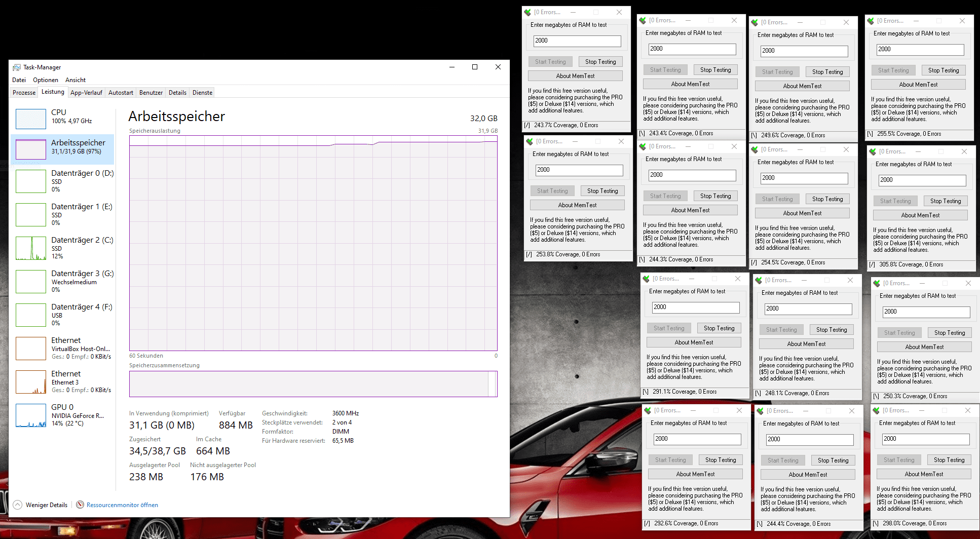The image size is (980, 539).
Task: Click MemTest icon of 249.6% Coverage window
Action: 755,22
